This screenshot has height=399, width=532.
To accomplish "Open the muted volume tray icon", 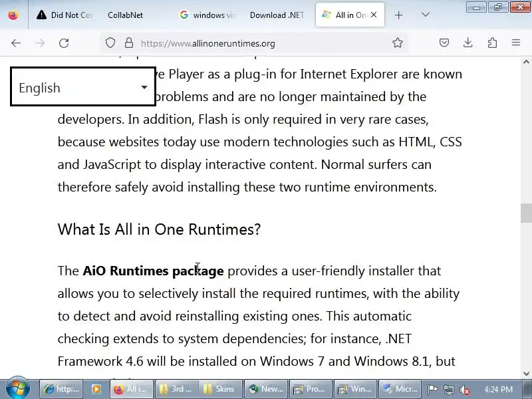I will click(464, 390).
